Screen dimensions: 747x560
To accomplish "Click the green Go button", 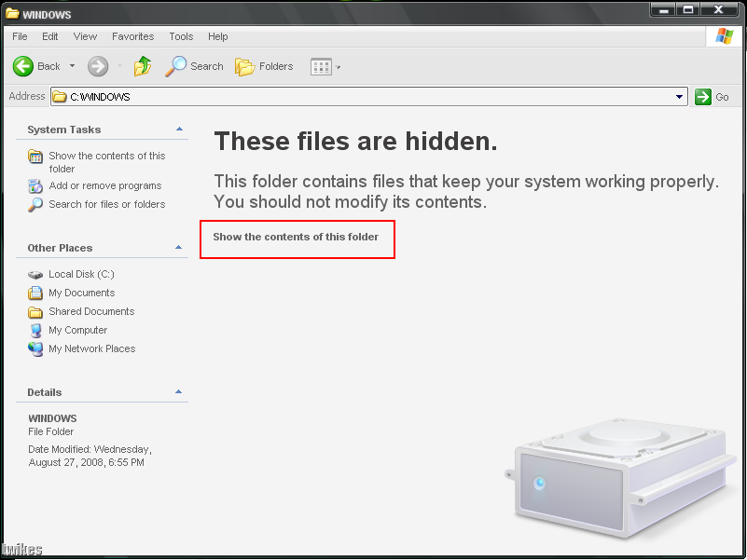I will point(712,97).
